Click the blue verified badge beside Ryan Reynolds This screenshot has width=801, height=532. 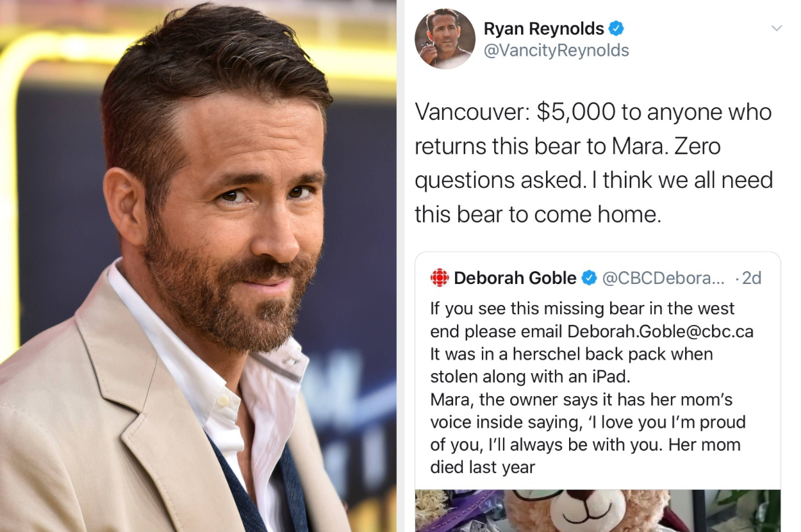[616, 29]
